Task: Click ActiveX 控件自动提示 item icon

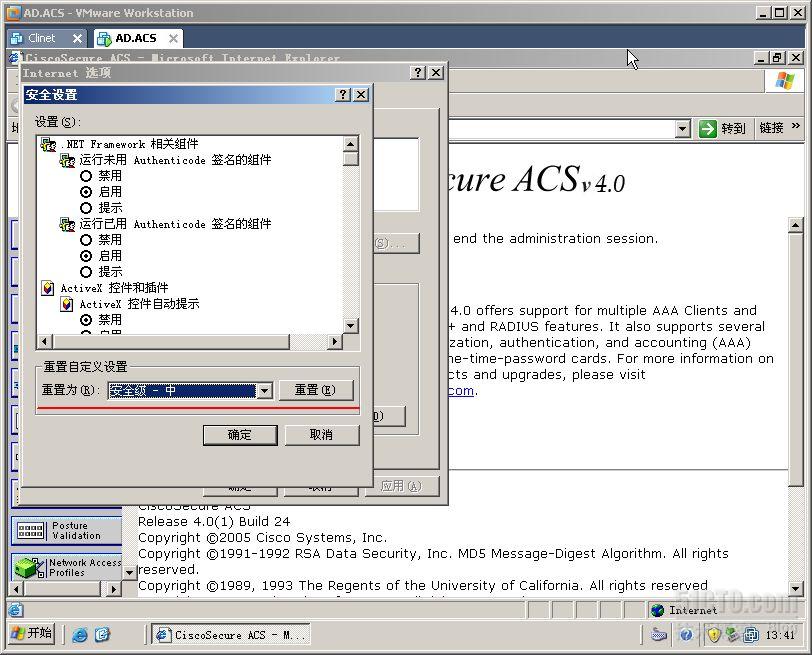Action: coord(67,304)
